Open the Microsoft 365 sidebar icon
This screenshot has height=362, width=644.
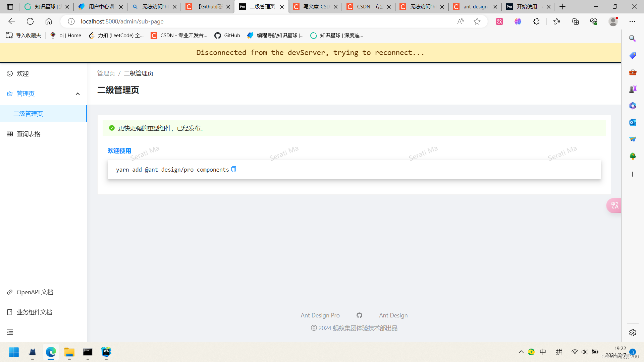(633, 106)
